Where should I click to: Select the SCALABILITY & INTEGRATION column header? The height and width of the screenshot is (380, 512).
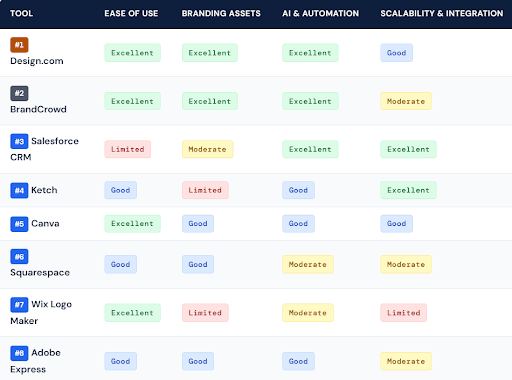442,13
